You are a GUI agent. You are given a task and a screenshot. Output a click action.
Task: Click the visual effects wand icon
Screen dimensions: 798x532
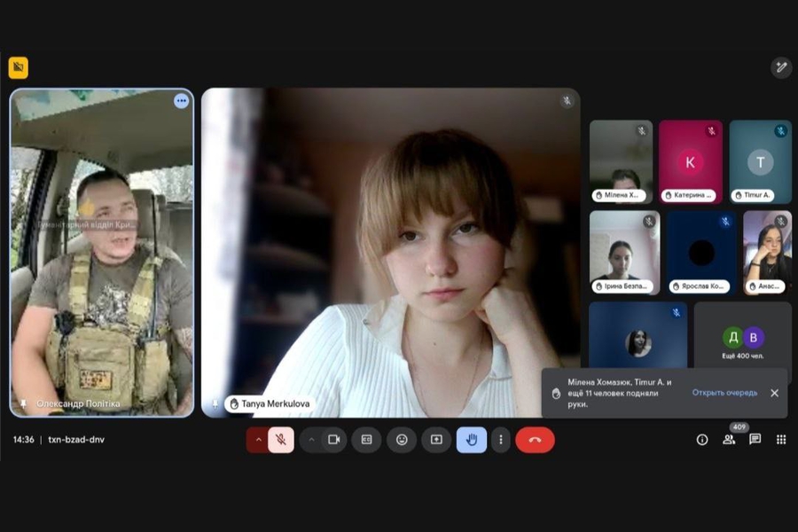point(781,67)
